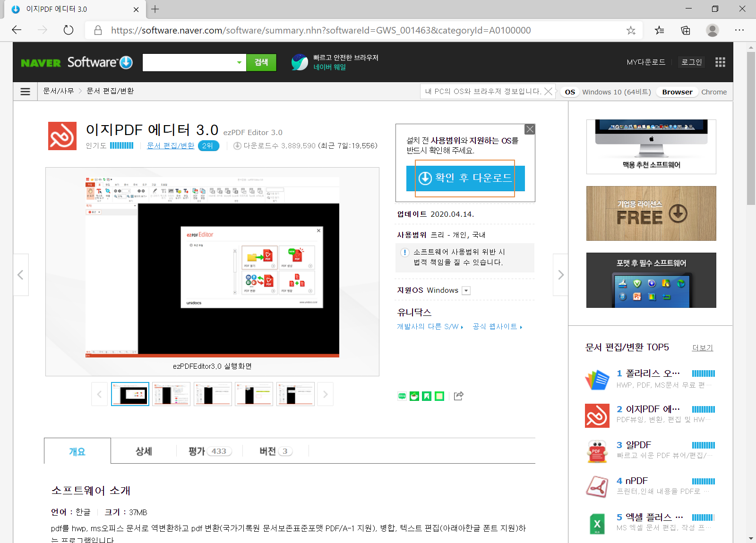756x543 pixels.
Task: Expand the supported OS Windows dropdown
Action: [466, 291]
